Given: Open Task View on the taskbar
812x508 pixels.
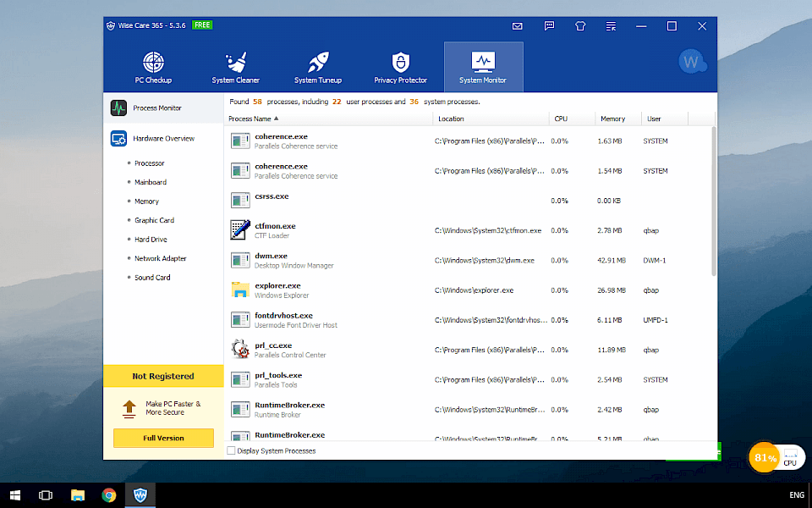Looking at the screenshot, I should (x=46, y=495).
